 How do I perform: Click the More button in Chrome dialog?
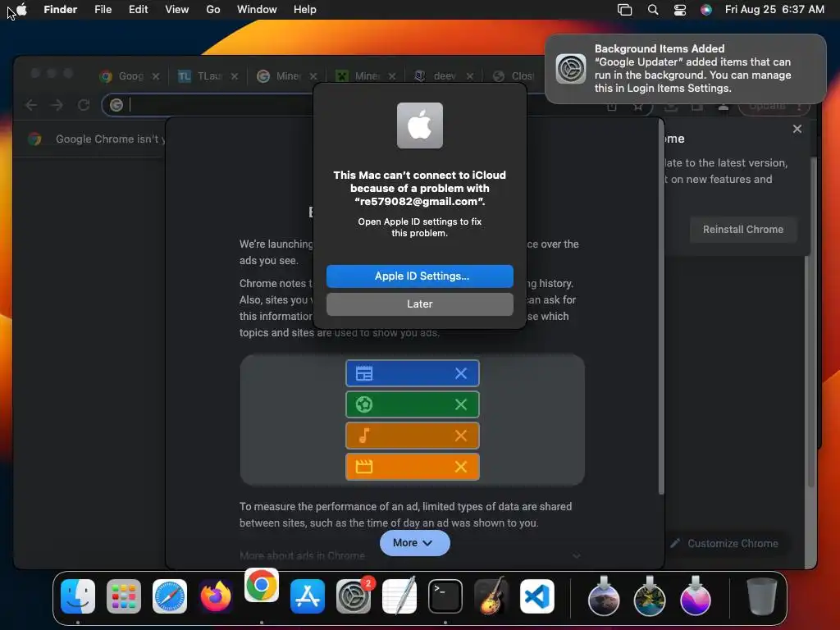pos(414,543)
